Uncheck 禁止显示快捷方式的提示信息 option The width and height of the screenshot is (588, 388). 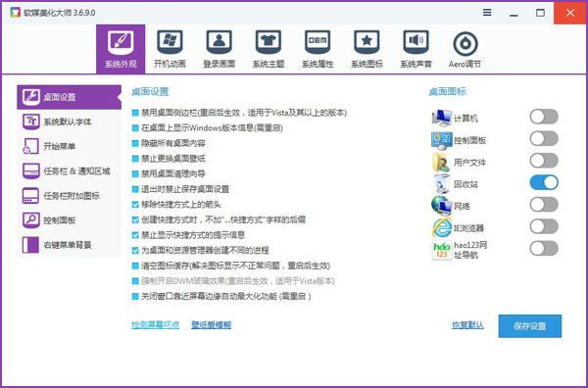135,235
